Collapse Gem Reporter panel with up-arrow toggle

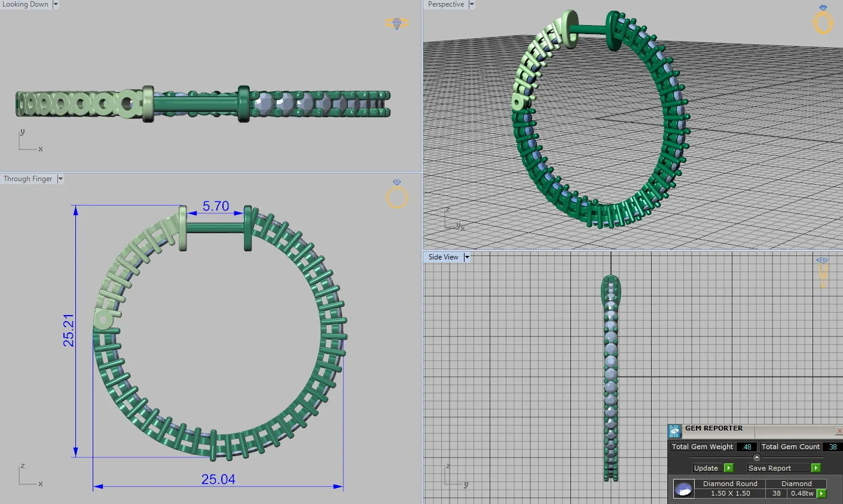(756, 457)
